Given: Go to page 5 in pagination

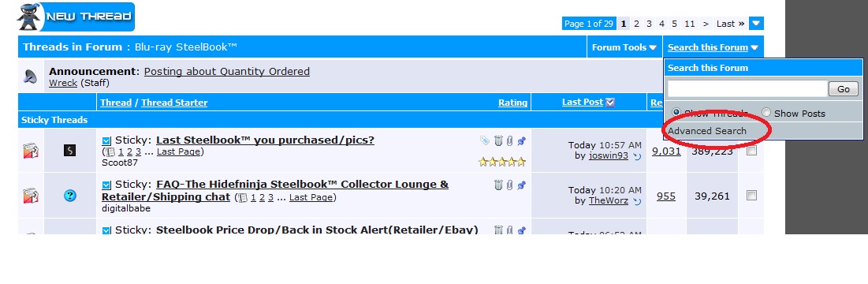Looking at the screenshot, I should (674, 23).
